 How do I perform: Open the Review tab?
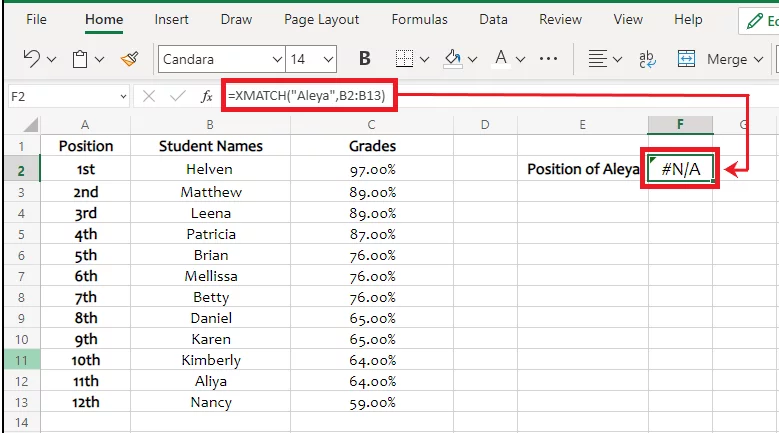[560, 19]
